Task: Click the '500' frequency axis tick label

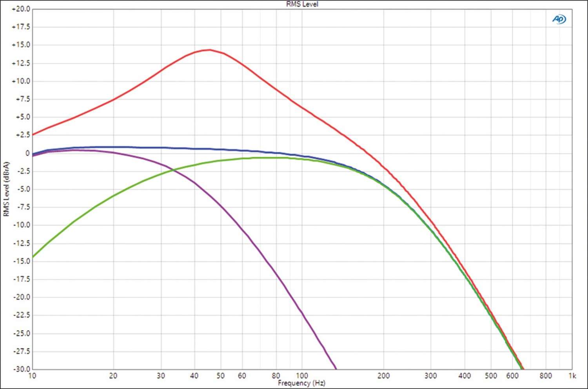Action: coord(491,376)
